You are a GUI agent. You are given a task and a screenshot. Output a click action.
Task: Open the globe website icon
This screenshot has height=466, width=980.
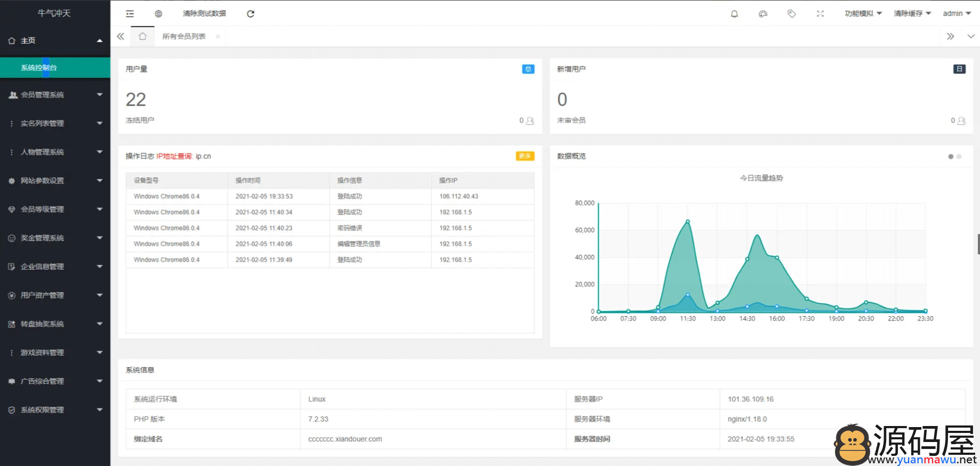158,14
